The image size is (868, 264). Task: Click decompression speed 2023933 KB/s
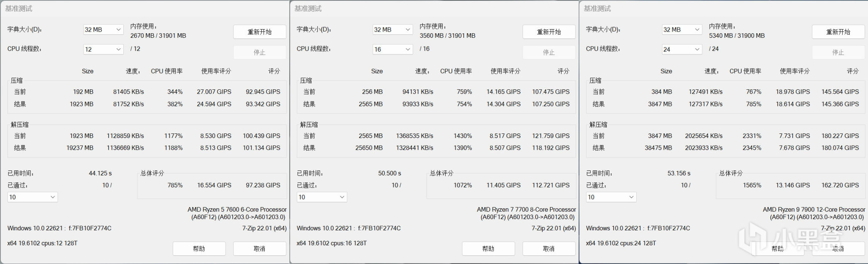pos(704,148)
